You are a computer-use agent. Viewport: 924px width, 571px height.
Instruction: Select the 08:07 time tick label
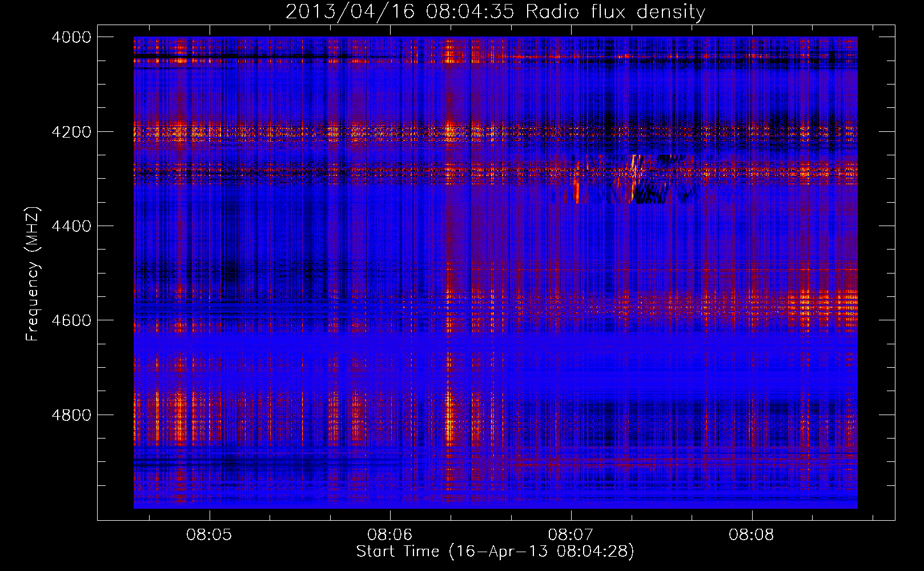click(x=571, y=535)
